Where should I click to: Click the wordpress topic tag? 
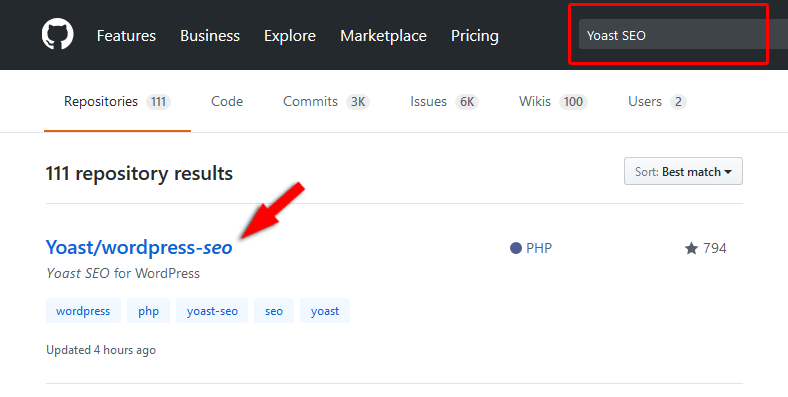click(x=83, y=311)
